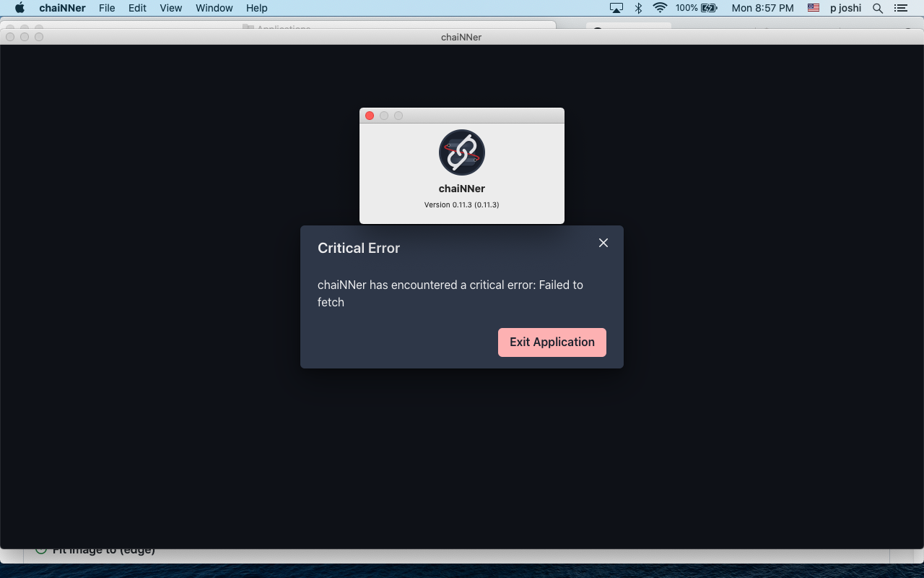The height and width of the screenshot is (578, 924).
Task: Click the Failed to fetch error message
Action: 450,293
